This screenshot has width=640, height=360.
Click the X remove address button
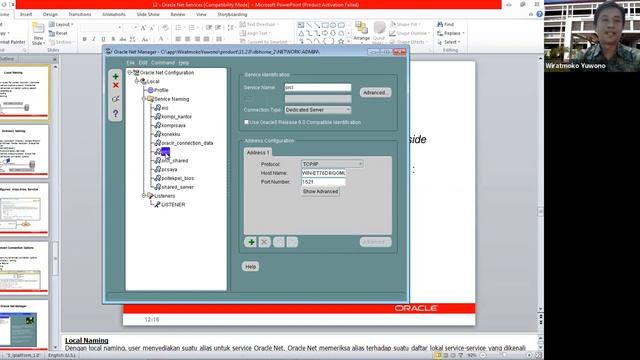coord(264,242)
